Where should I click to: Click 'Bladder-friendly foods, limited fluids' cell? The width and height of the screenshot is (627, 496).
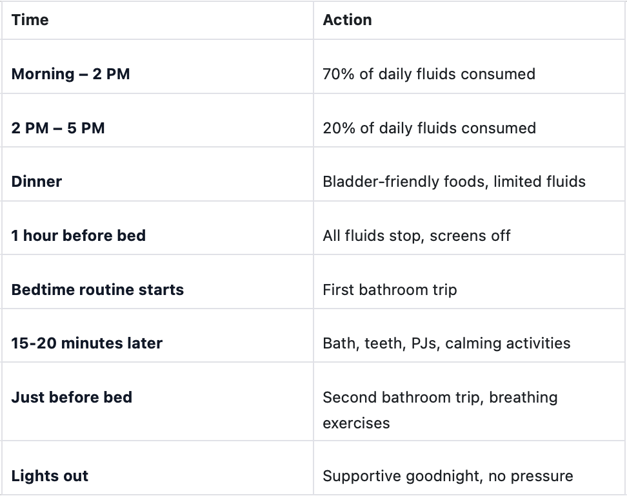[x=454, y=182]
